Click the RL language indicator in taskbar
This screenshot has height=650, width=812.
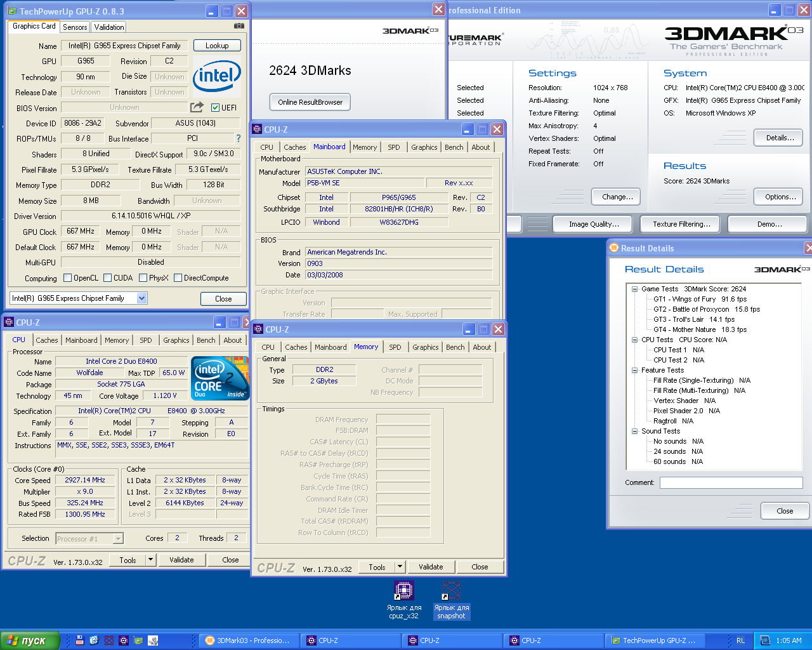tap(740, 640)
